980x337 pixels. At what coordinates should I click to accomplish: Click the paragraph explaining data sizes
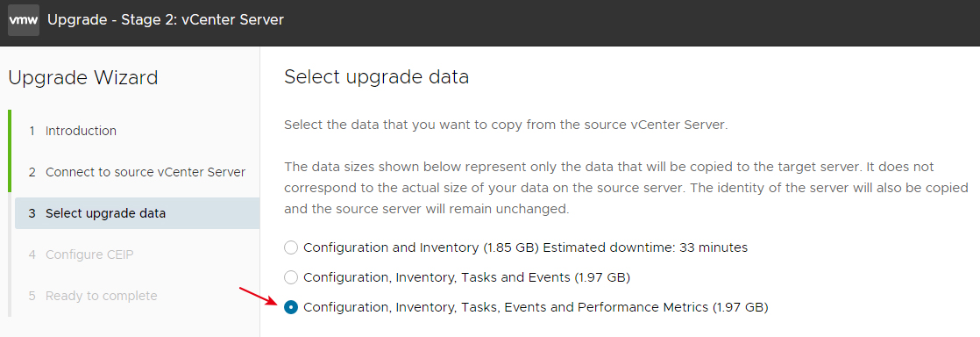(x=626, y=188)
